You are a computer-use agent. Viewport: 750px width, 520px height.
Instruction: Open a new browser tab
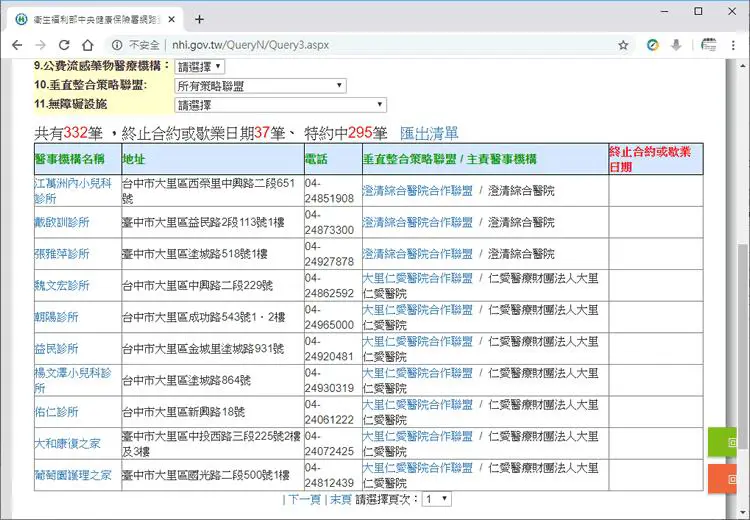coord(199,19)
